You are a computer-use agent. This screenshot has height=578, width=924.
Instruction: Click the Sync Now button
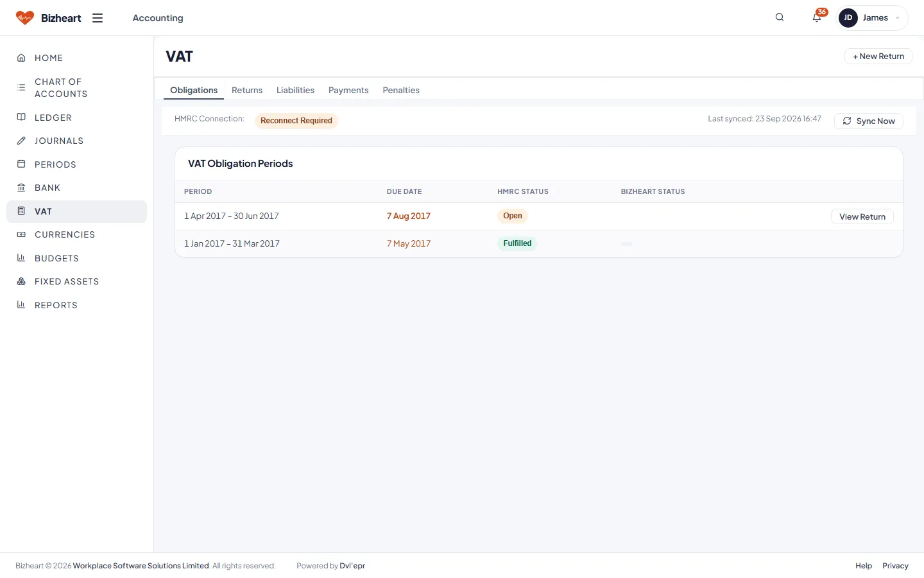869,121
